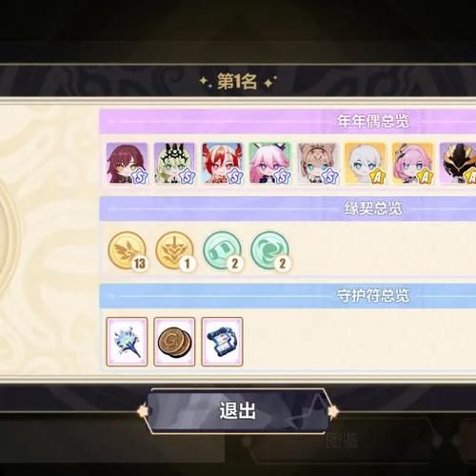Open the green swirl bond emblem

coord(269,250)
